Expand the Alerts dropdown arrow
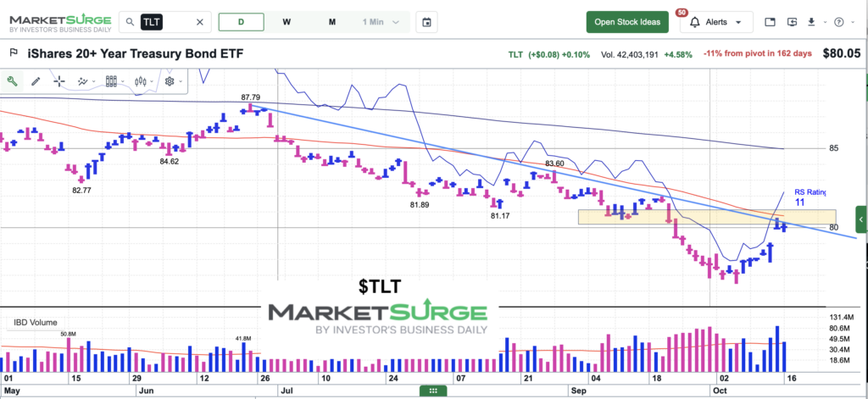Screen dimensions: 868x399 click(738, 23)
